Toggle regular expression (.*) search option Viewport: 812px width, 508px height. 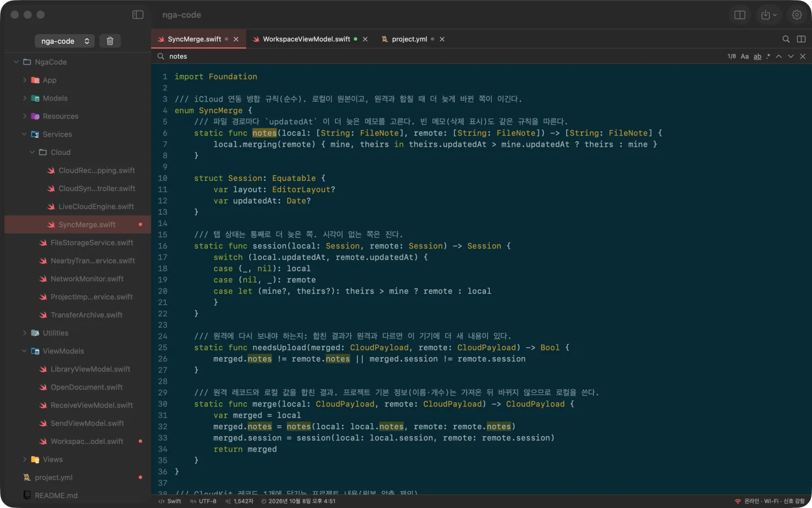768,56
